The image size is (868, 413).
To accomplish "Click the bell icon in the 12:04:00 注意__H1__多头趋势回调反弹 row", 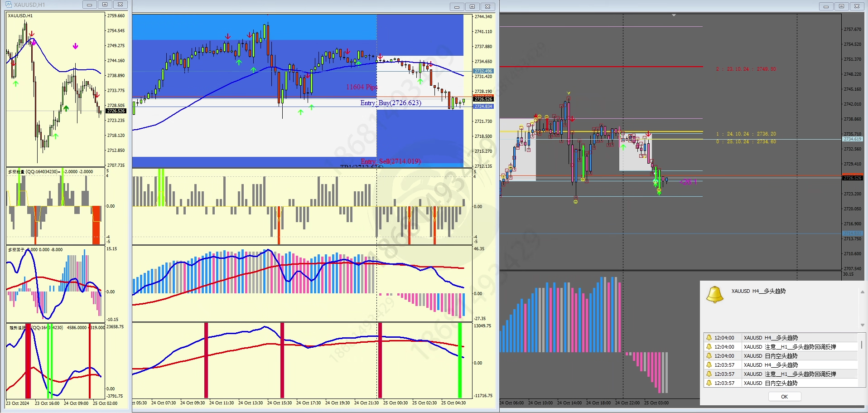I will point(709,347).
